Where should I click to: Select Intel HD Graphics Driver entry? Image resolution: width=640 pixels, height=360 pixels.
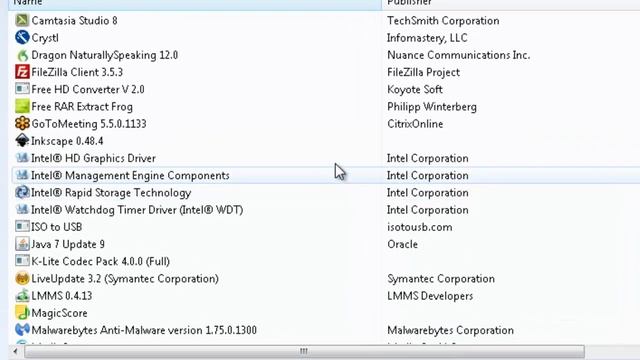coord(93,158)
